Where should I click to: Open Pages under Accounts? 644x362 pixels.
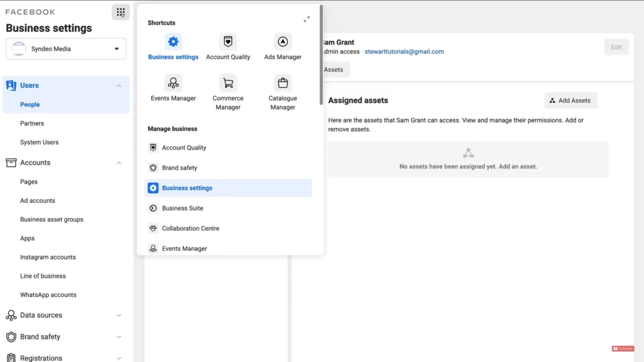tap(29, 182)
